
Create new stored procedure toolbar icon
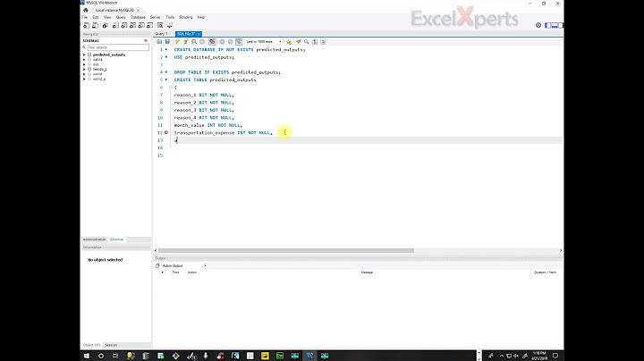pyautogui.click(x=141, y=25)
